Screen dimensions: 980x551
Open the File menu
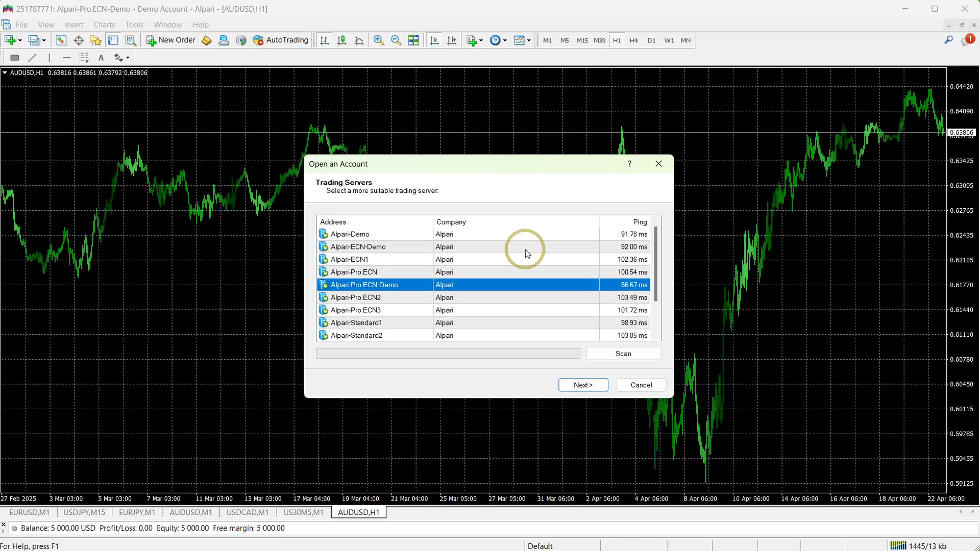pyautogui.click(x=21, y=24)
